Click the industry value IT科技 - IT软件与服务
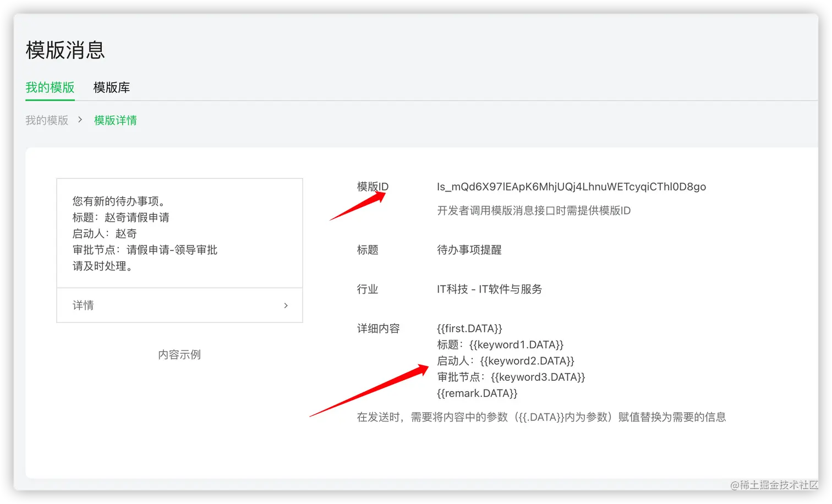 [489, 289]
